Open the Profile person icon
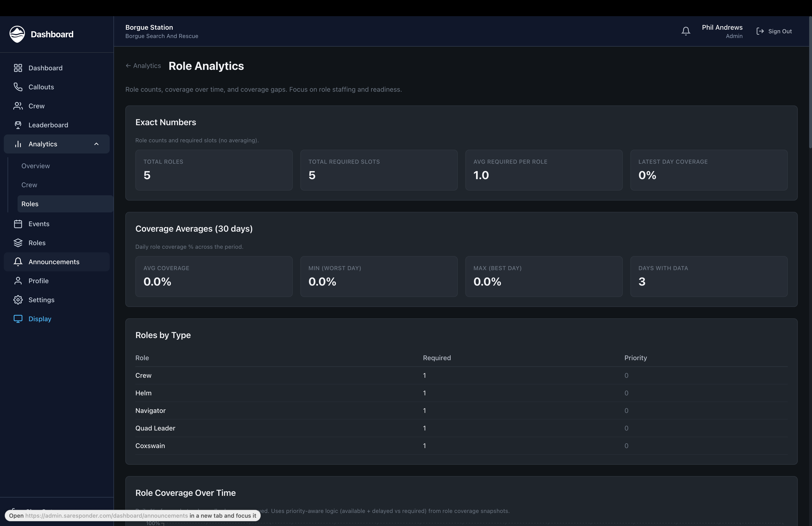This screenshot has height=526, width=812. click(18, 281)
